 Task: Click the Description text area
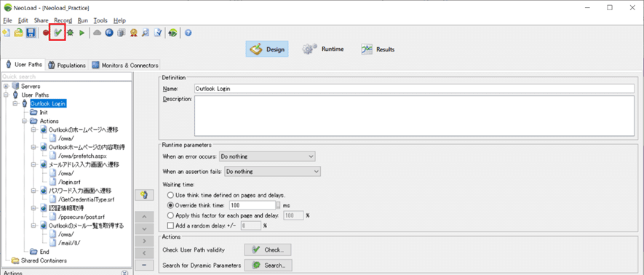414,116
